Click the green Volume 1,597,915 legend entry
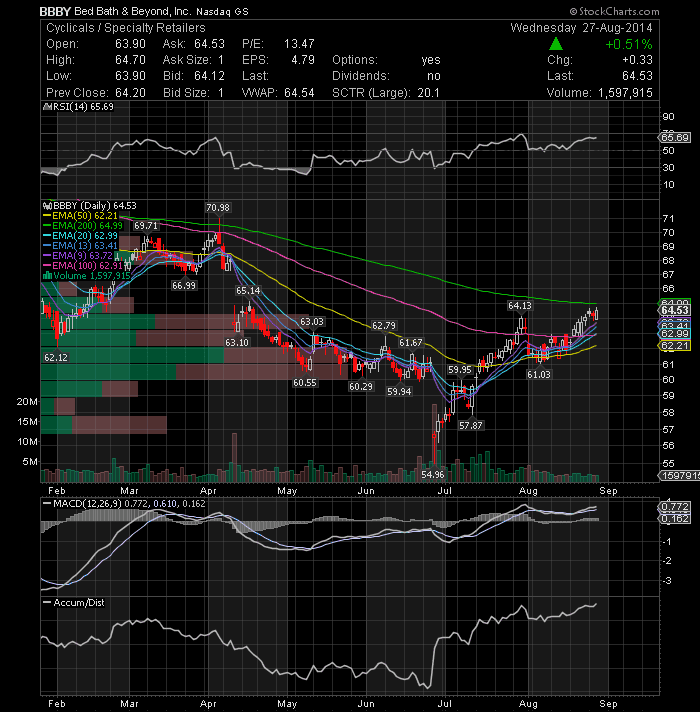 [x=91, y=276]
